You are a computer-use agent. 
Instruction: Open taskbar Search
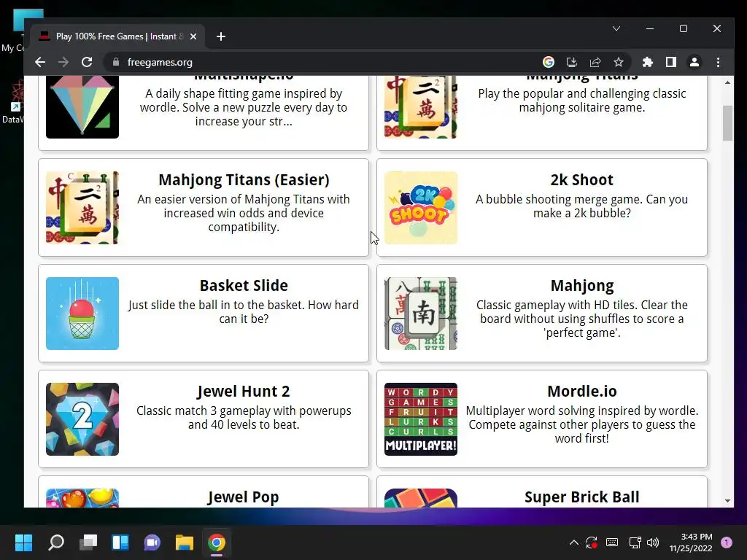(x=55, y=542)
